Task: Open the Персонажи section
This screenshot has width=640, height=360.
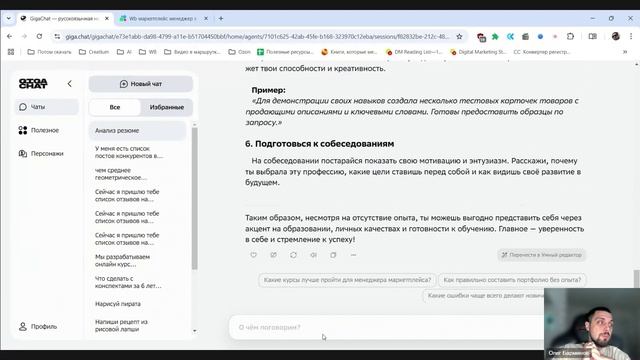Action: click(41, 153)
